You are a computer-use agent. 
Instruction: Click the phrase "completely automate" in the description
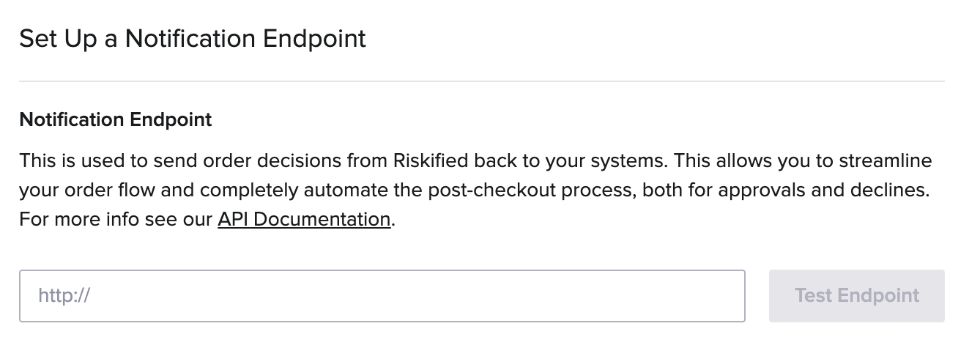(278, 190)
